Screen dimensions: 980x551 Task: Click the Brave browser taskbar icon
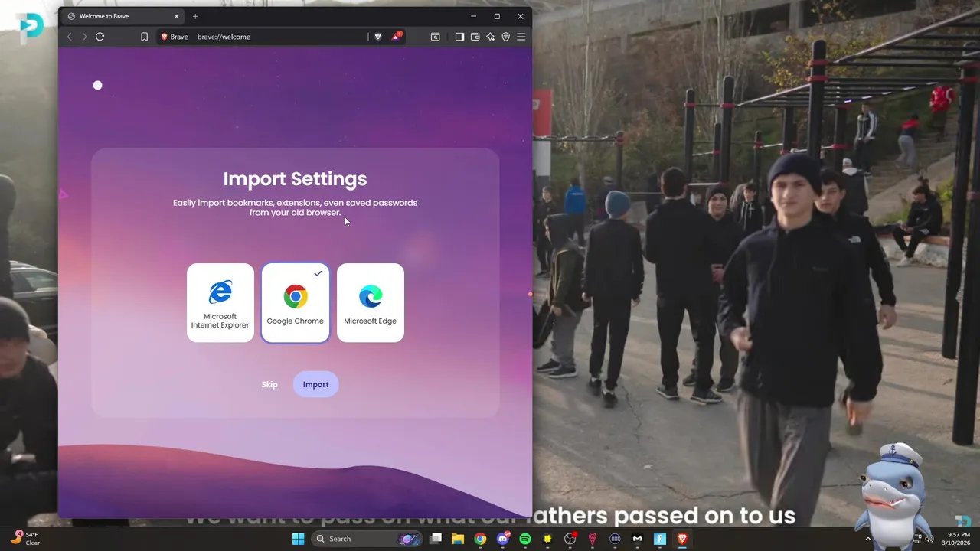tap(682, 539)
